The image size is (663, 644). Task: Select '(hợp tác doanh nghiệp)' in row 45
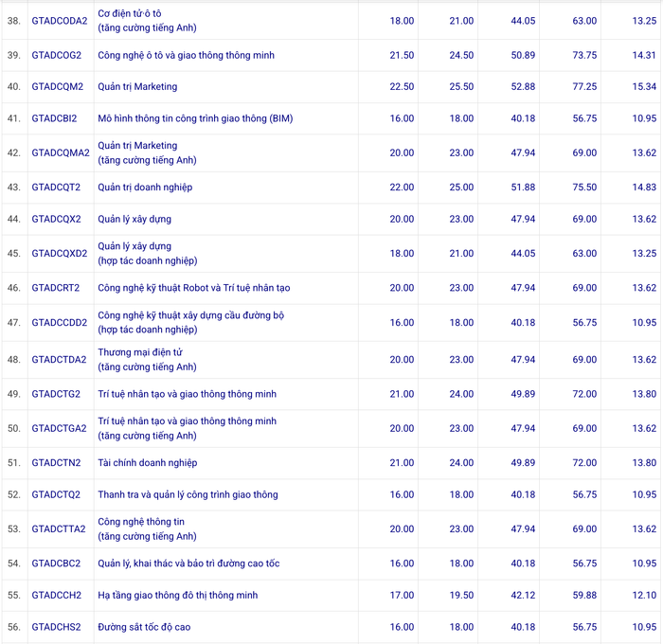148,260
